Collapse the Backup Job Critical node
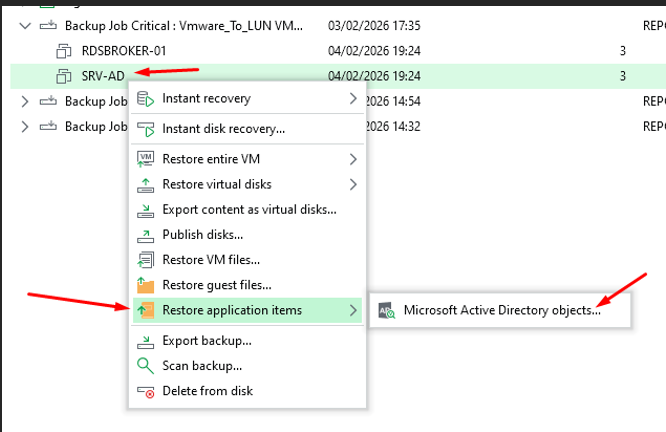The height and width of the screenshot is (432, 666). tap(25, 26)
